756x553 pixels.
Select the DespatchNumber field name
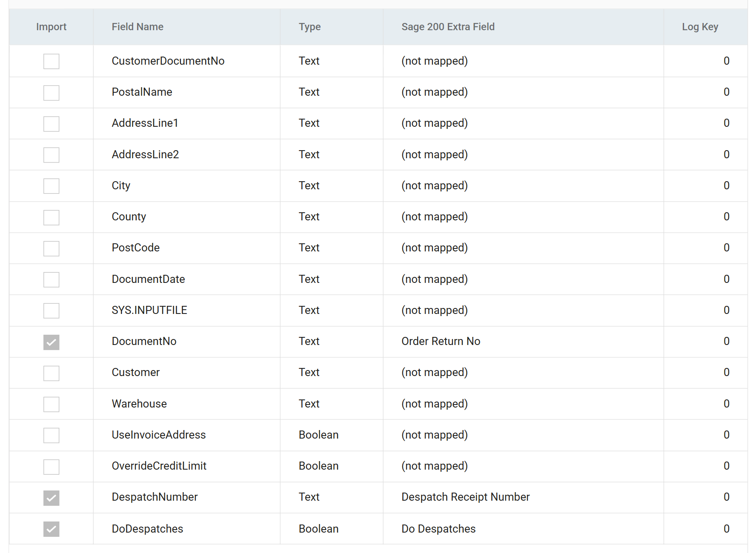pos(155,497)
